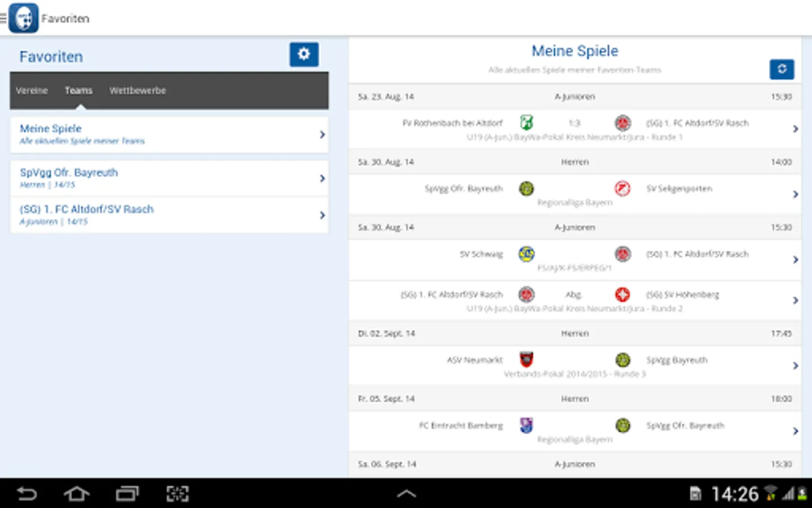Select SV Seligenporten team name
Image resolution: width=812 pixels, height=508 pixels.
click(679, 189)
